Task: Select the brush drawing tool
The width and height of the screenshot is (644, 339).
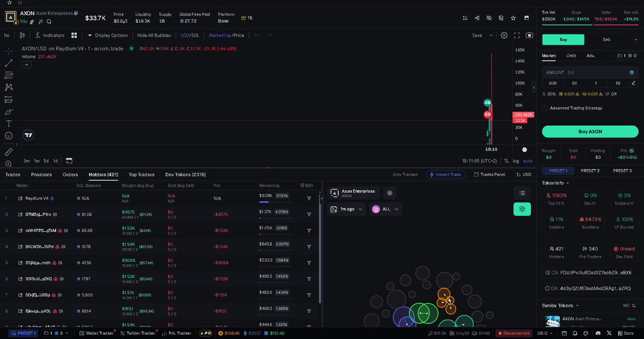Action: coord(9,112)
